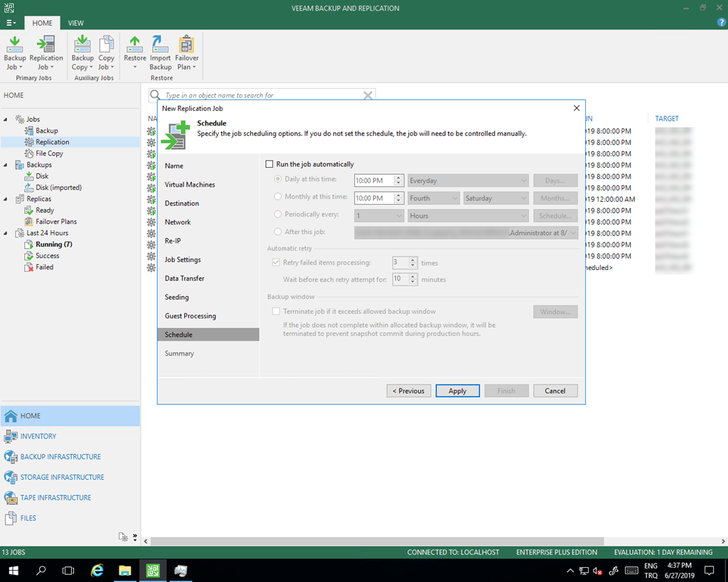Screen dimensions: 728x582
Task: Select Ready under Replicas
Action: pos(45,210)
